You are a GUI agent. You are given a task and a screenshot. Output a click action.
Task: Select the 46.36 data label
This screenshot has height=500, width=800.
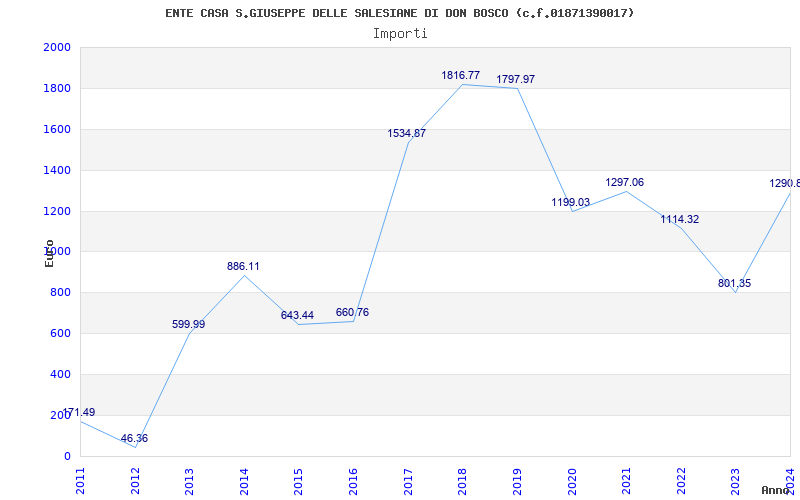134,438
